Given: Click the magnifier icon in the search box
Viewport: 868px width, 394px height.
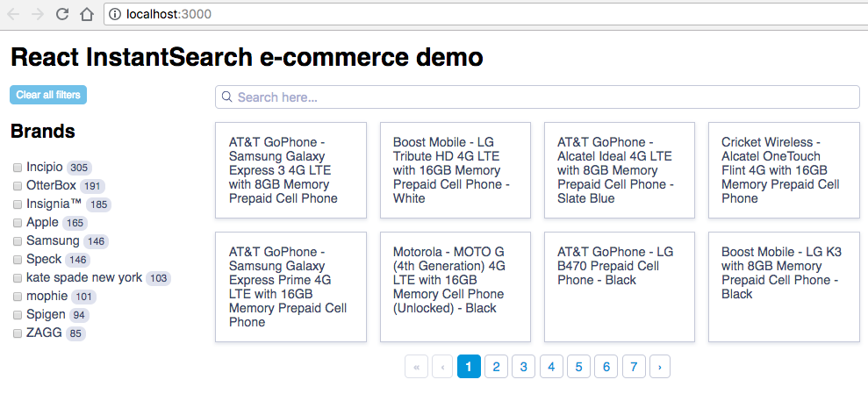Looking at the screenshot, I should [226, 97].
